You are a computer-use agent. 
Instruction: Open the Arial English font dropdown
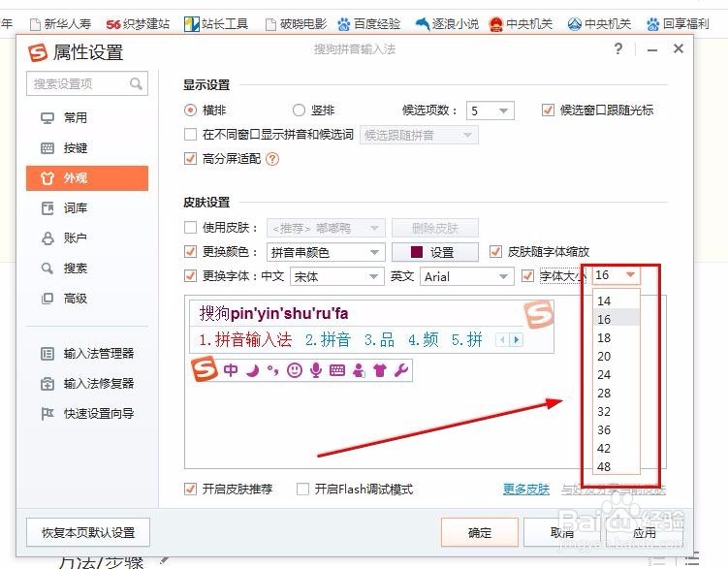(466, 276)
